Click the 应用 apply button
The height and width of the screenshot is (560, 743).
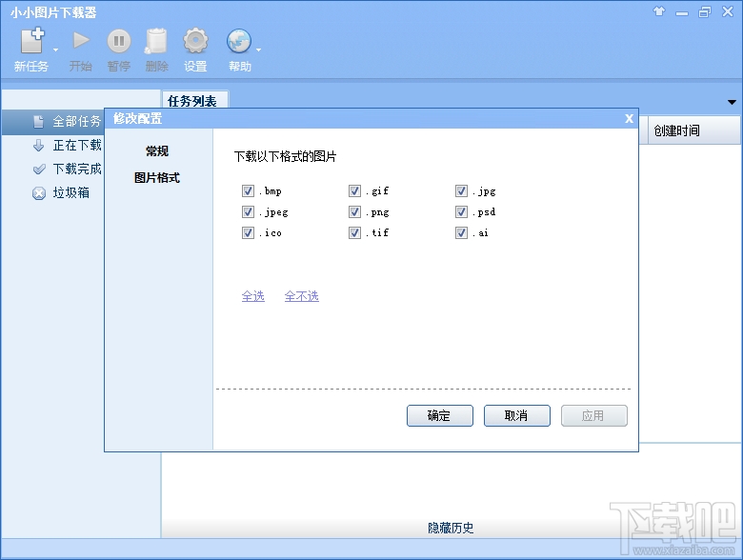[594, 415]
